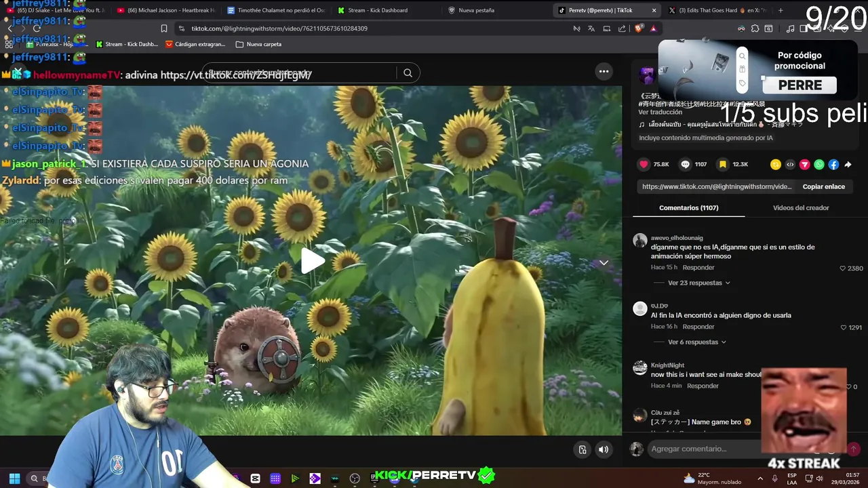Viewport: 868px width, 488px height.
Task: Open a new browser tab
Action: click(781, 10)
